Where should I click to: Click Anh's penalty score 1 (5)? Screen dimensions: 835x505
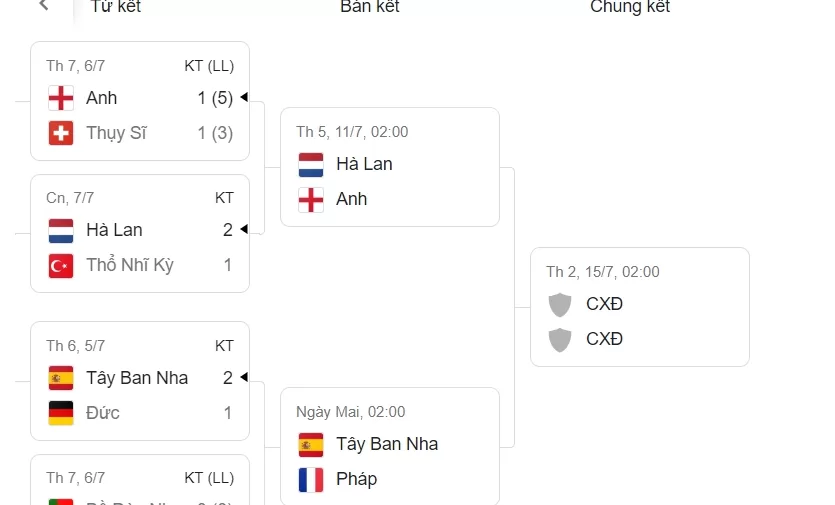(215, 98)
